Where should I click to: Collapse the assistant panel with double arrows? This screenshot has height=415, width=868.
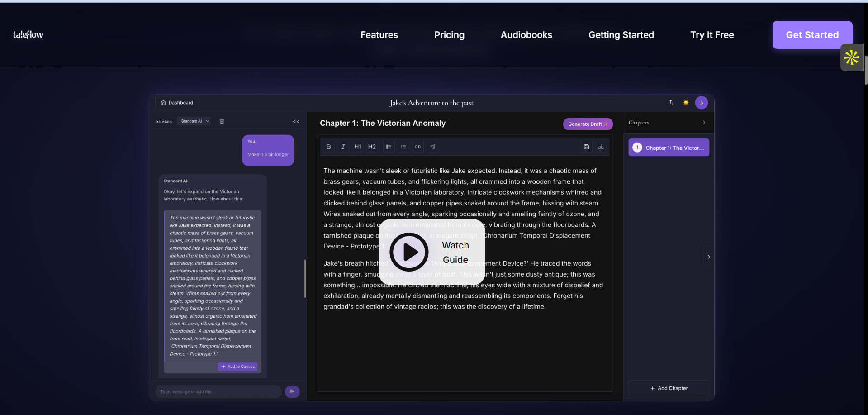pyautogui.click(x=296, y=121)
